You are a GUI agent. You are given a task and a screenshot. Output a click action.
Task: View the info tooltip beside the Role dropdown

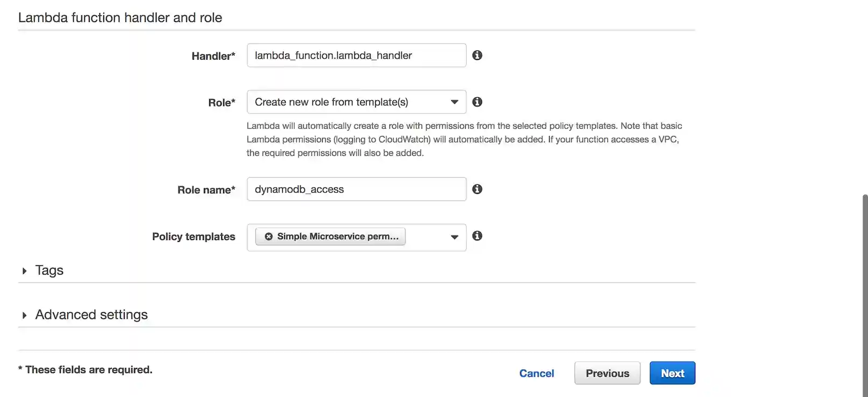[x=477, y=102]
